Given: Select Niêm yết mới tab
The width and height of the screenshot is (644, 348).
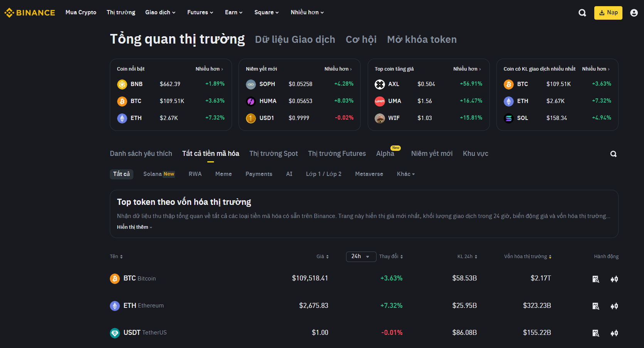Looking at the screenshot, I should pos(432,154).
